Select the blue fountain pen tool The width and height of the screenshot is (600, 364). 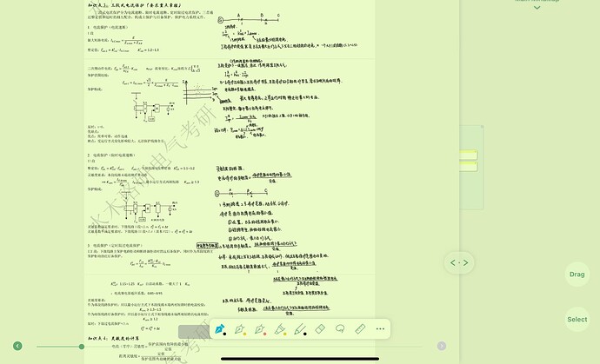(x=220, y=329)
